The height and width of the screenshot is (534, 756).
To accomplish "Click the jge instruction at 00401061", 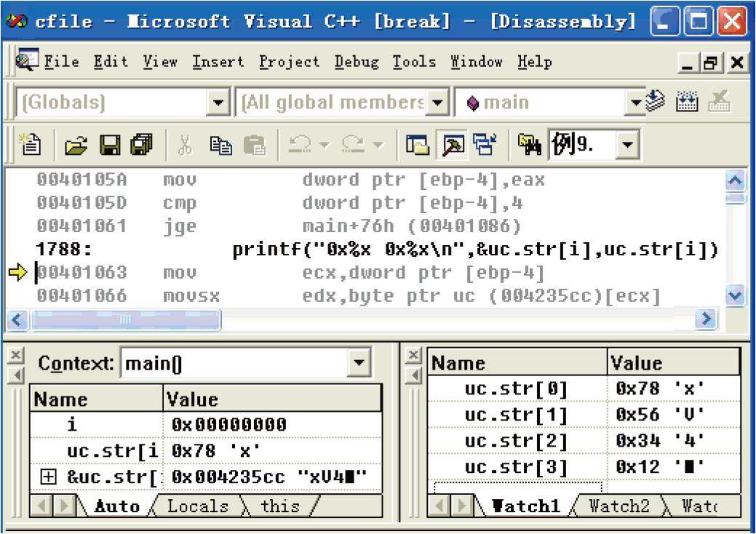I will [279, 226].
